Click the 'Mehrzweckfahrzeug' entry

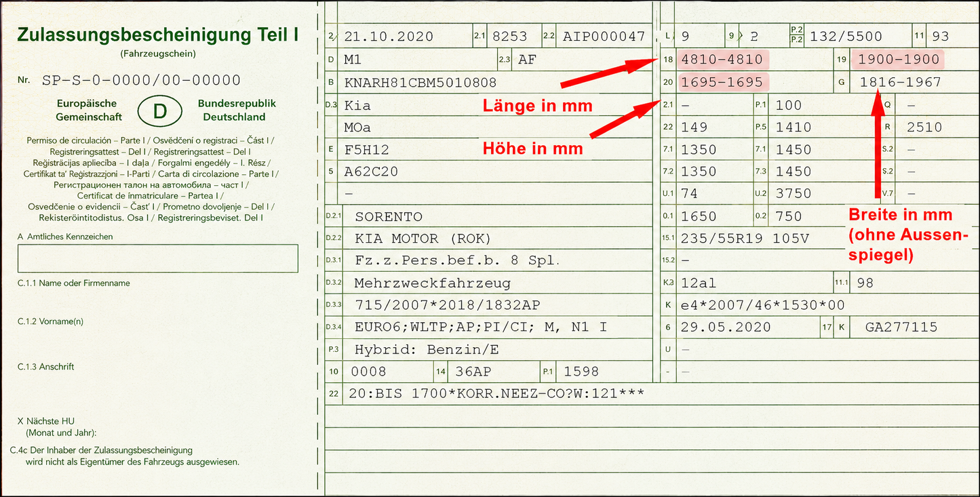tap(432, 283)
